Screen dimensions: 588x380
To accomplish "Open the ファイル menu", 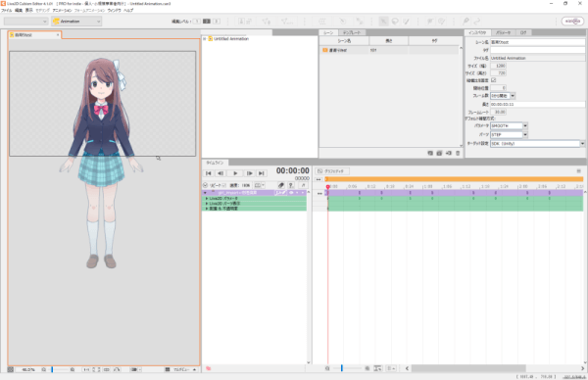I will [x=7, y=11].
